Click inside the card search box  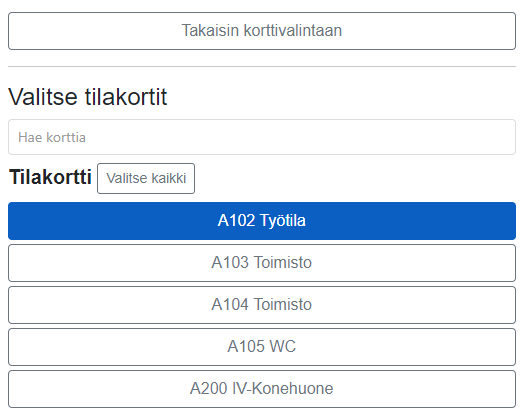(262, 137)
